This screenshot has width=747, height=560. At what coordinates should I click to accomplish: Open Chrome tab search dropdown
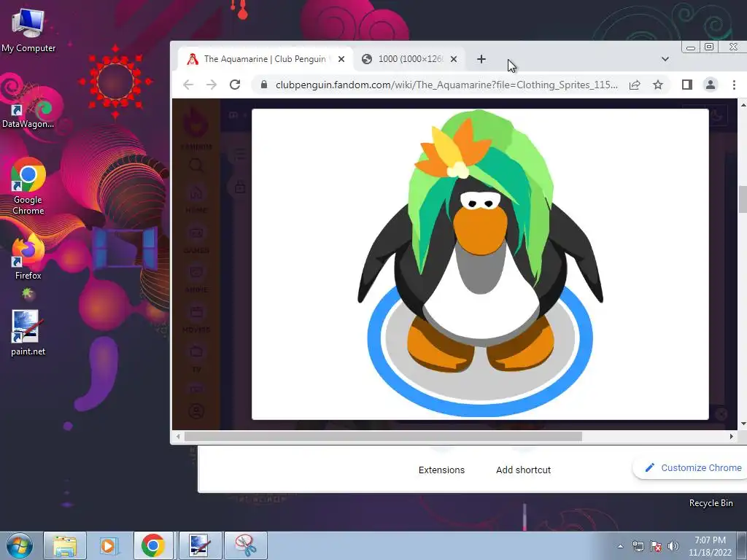[x=665, y=59]
